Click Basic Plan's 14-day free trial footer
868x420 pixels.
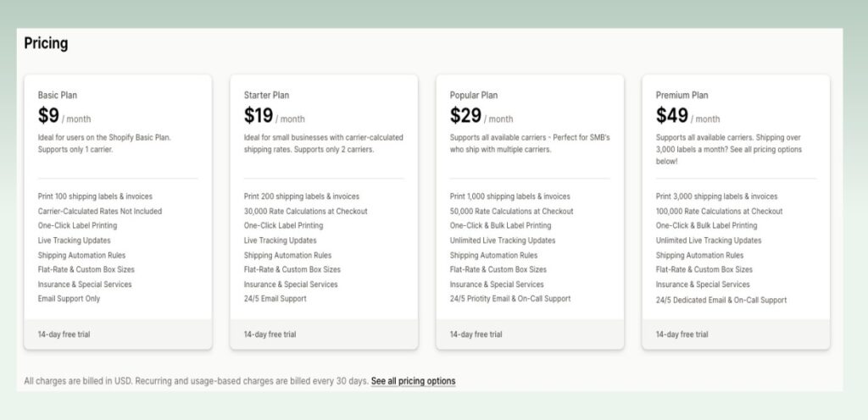pyautogui.click(x=64, y=334)
